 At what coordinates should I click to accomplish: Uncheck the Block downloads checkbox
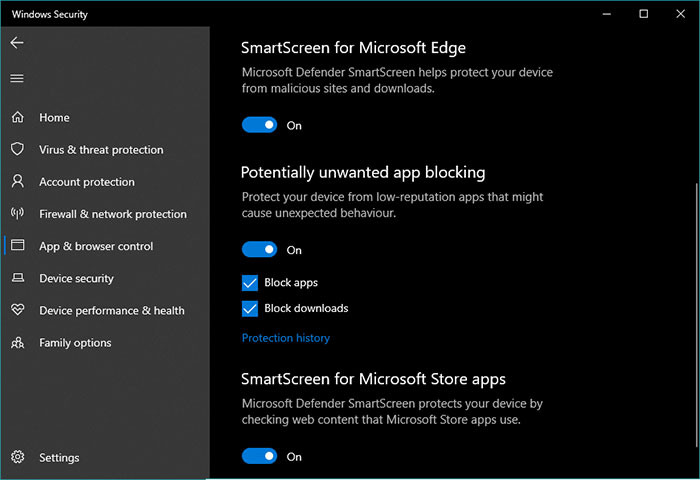click(x=250, y=309)
